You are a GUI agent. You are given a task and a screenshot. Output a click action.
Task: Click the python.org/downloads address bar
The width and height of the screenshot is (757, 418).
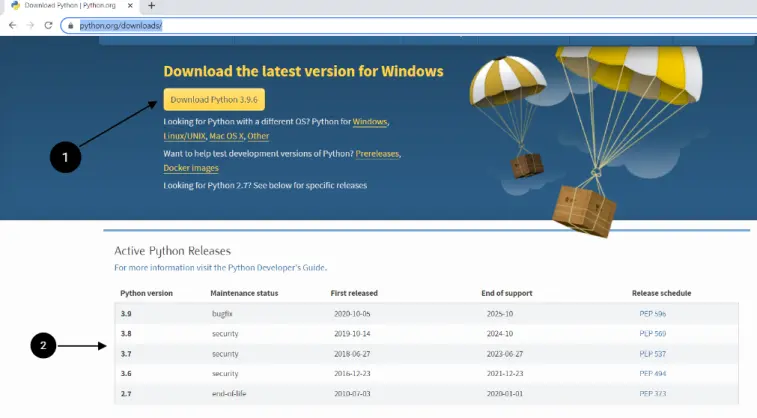pyautogui.click(x=410, y=26)
